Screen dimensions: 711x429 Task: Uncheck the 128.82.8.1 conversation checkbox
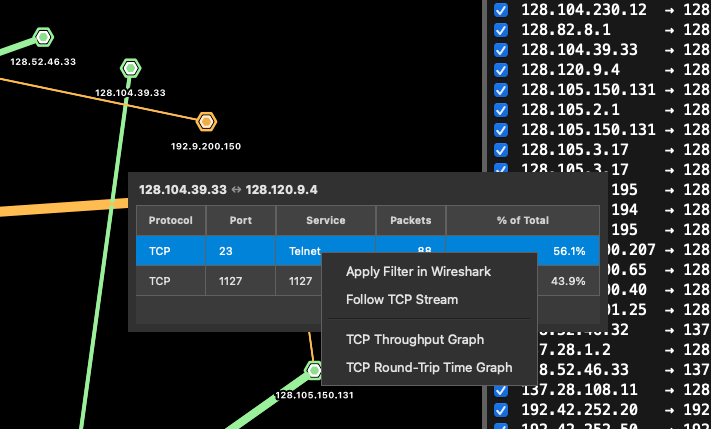pyautogui.click(x=501, y=30)
